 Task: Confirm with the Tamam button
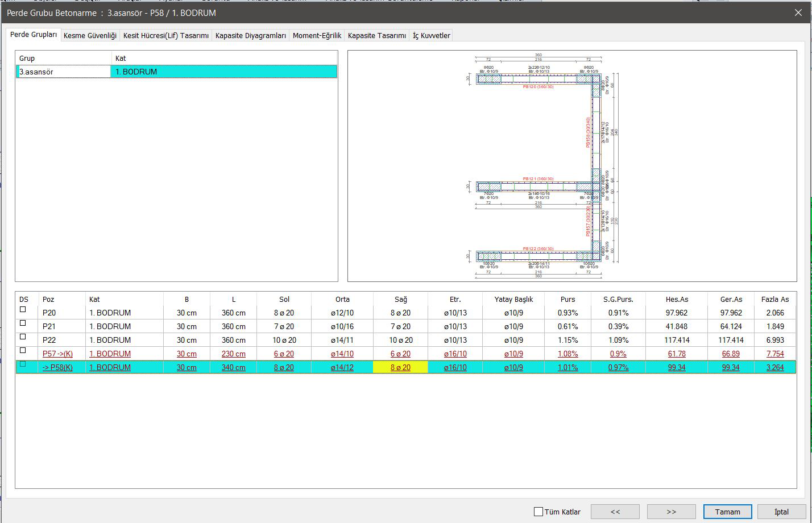click(x=727, y=512)
